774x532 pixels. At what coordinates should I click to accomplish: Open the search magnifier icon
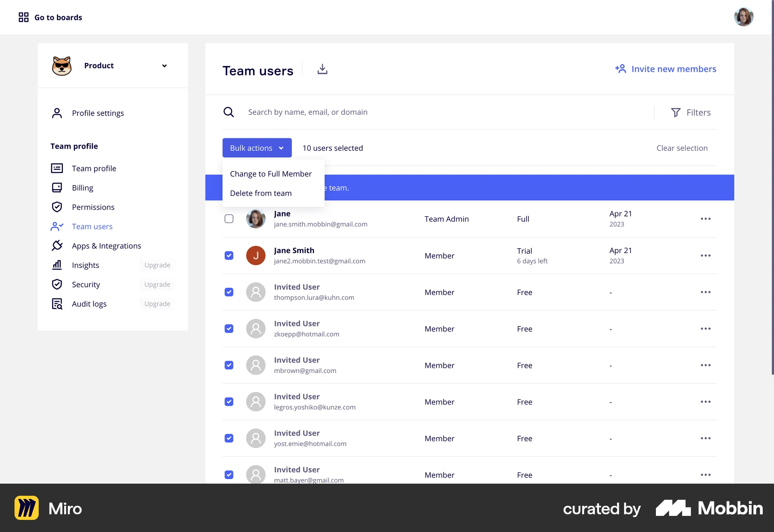click(229, 112)
